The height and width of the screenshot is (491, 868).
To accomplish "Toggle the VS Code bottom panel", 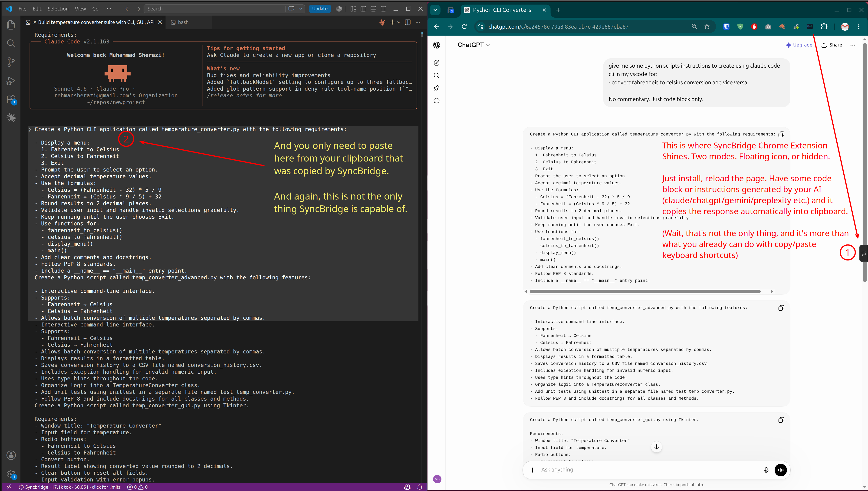I will click(x=374, y=9).
